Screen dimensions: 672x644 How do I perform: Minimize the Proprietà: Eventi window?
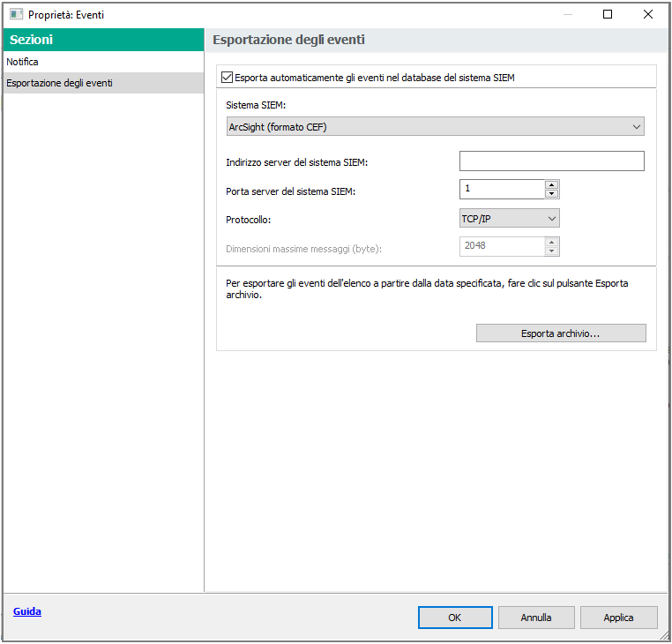tap(567, 15)
